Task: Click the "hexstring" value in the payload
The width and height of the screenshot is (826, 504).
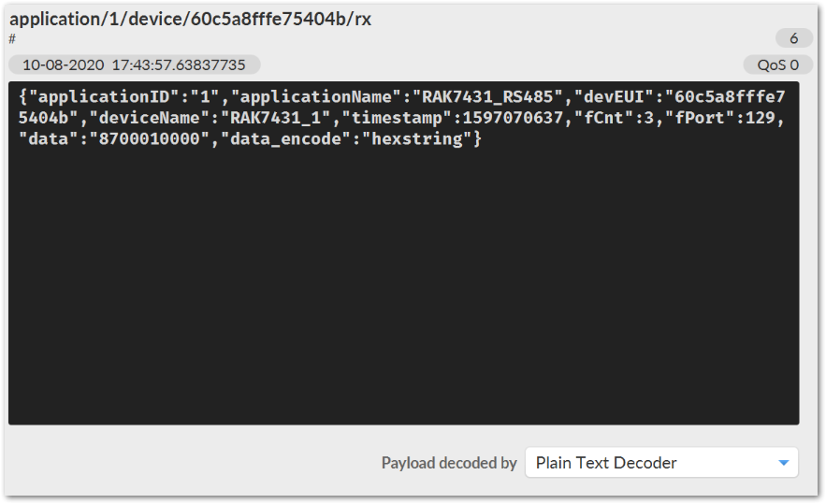Action: (417, 138)
